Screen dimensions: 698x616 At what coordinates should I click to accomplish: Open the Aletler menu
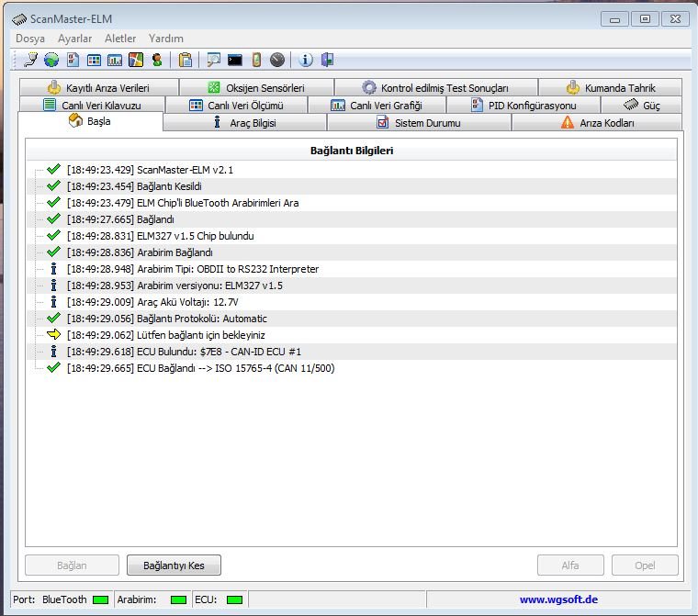pyautogui.click(x=120, y=39)
